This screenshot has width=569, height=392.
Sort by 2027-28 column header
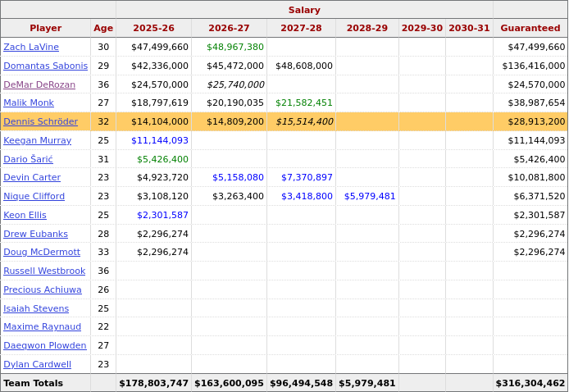click(x=301, y=28)
